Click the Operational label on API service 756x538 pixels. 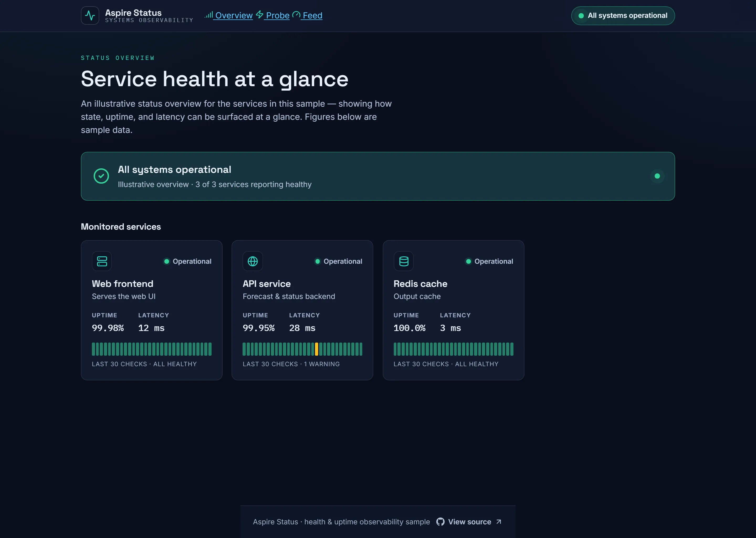(343, 261)
